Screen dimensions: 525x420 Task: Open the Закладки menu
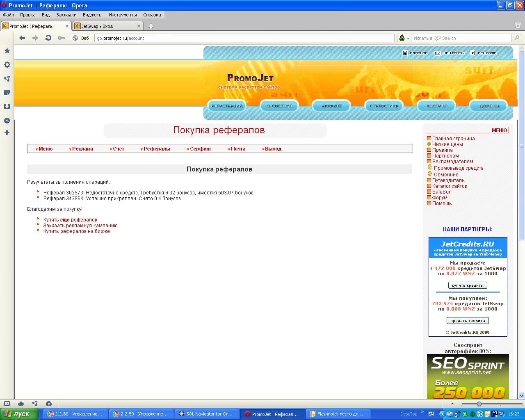(x=66, y=15)
